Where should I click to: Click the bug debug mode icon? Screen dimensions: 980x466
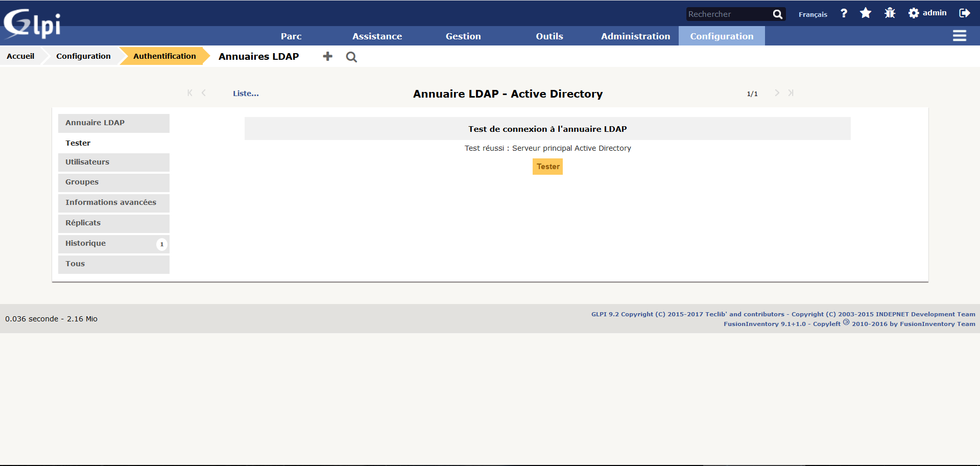[890, 13]
